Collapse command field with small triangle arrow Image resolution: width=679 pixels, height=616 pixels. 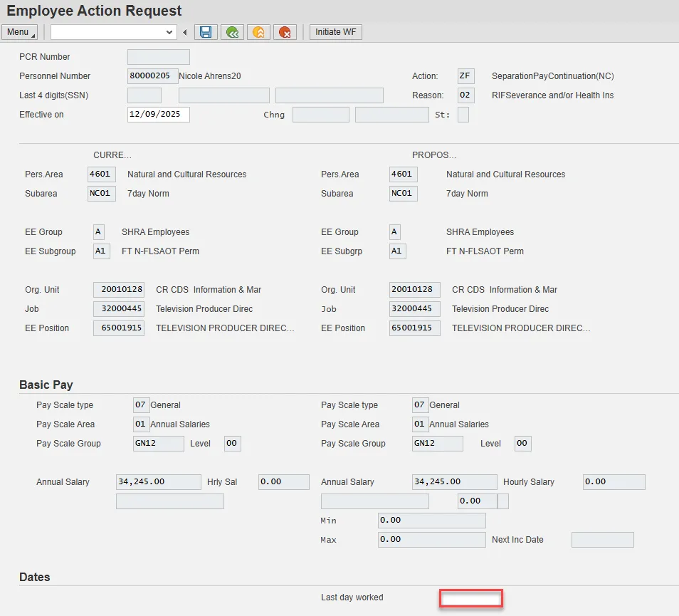coord(185,32)
